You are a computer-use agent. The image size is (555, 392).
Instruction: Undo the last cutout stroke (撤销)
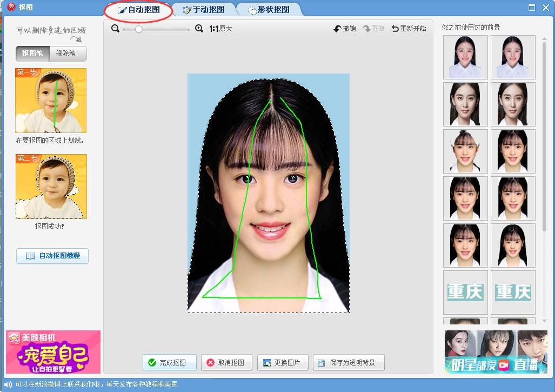point(345,29)
